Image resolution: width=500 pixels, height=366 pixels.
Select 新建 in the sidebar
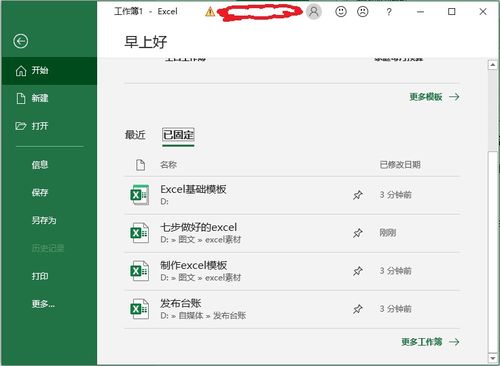49,98
